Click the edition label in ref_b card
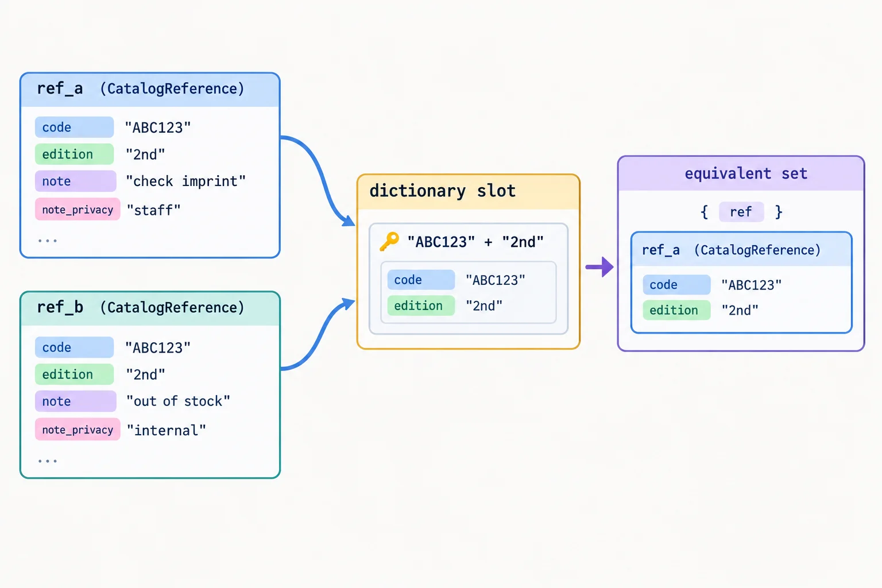This screenshot has height=588, width=882. [75, 374]
